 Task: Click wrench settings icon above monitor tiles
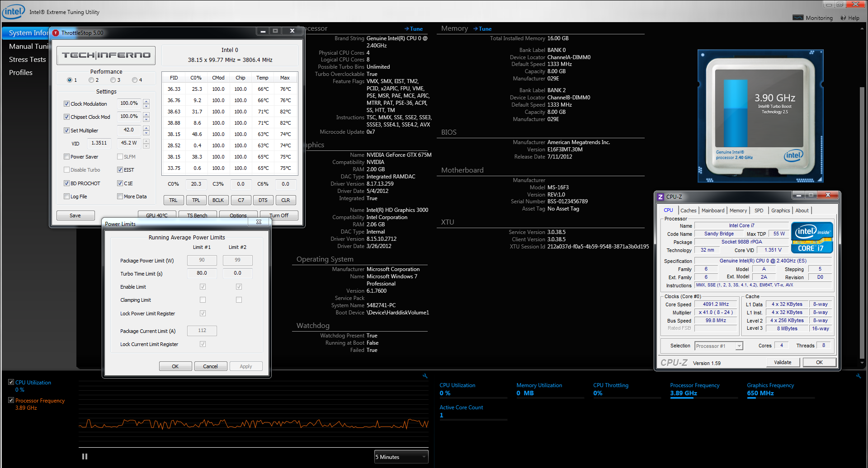[x=859, y=376]
